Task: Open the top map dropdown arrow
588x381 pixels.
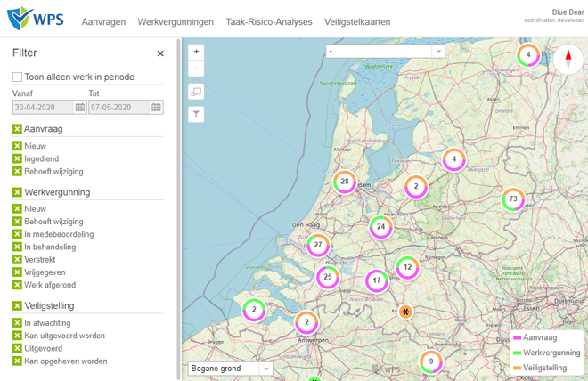Action: (438, 51)
